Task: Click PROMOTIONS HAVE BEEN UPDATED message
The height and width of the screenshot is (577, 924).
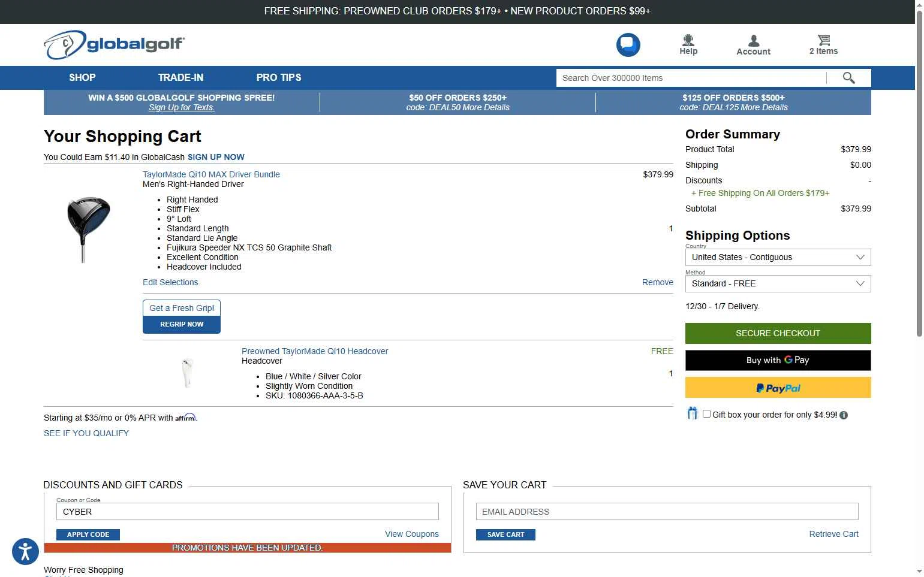Action: tap(248, 548)
